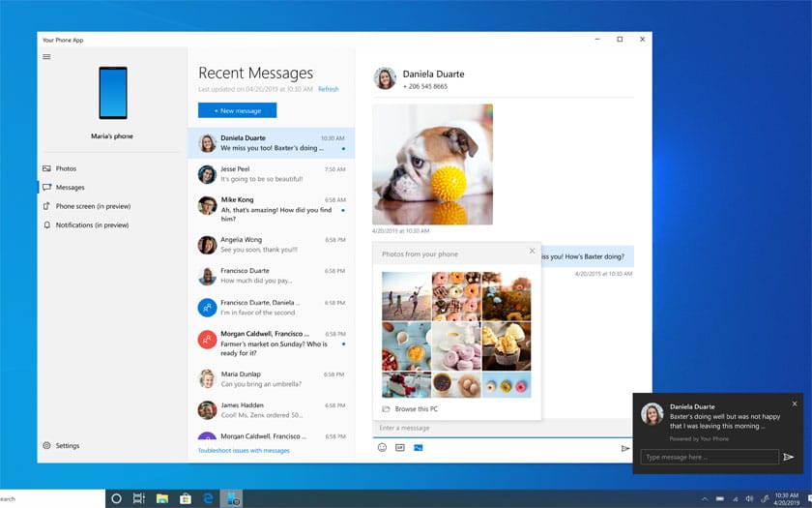Viewport: 812px width, 508px height.
Task: Click the volume icon in system tray
Action: click(x=749, y=498)
